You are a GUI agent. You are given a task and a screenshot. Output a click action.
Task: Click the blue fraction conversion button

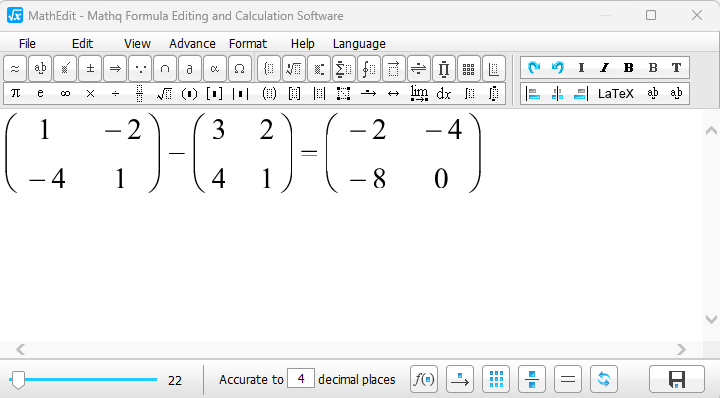click(532, 380)
